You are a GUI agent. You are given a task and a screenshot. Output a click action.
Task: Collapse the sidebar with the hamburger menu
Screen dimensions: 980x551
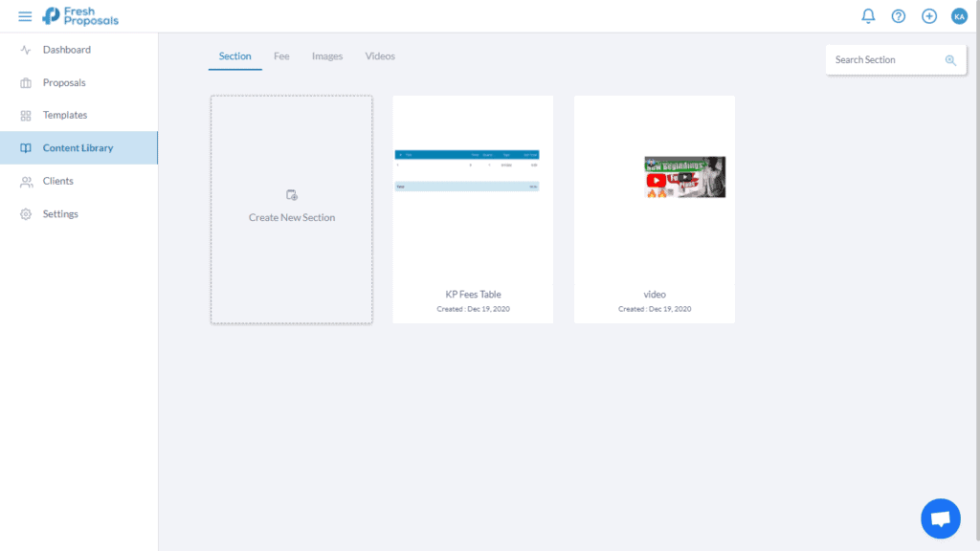pyautogui.click(x=25, y=15)
